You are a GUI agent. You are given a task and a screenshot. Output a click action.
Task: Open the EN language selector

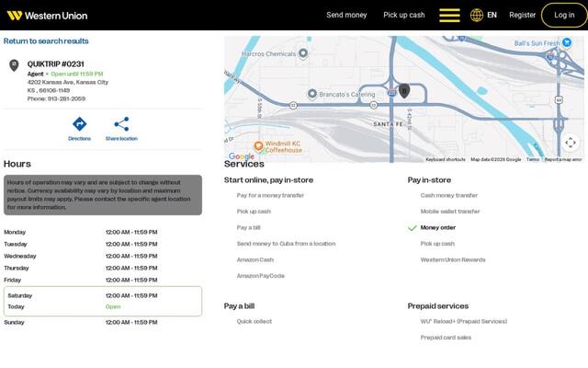coord(492,15)
